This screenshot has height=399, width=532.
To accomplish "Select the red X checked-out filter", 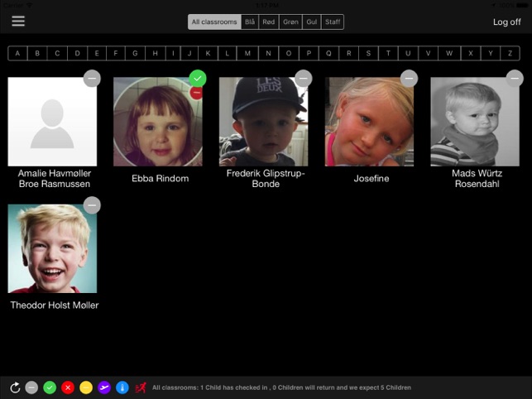I will tap(68, 387).
